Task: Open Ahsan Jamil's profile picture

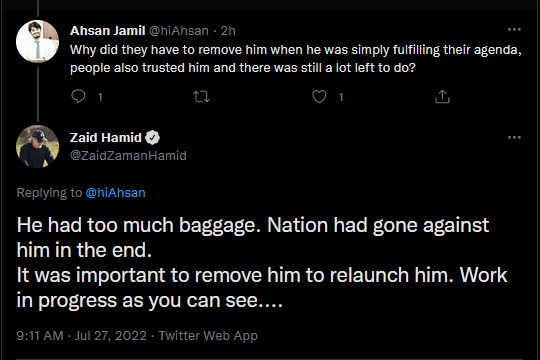Action: click(37, 41)
